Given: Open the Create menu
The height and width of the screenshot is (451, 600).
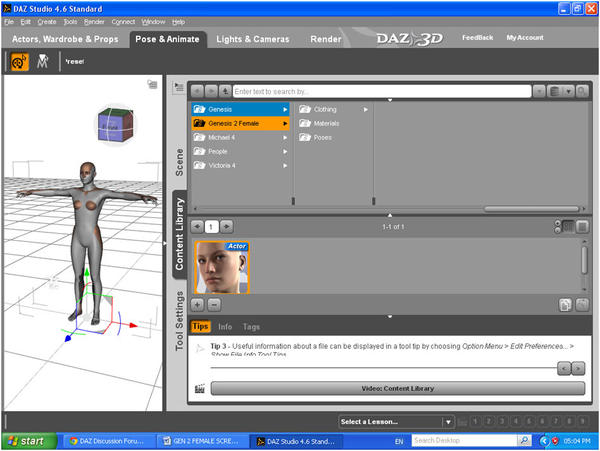Looking at the screenshot, I should [x=47, y=22].
